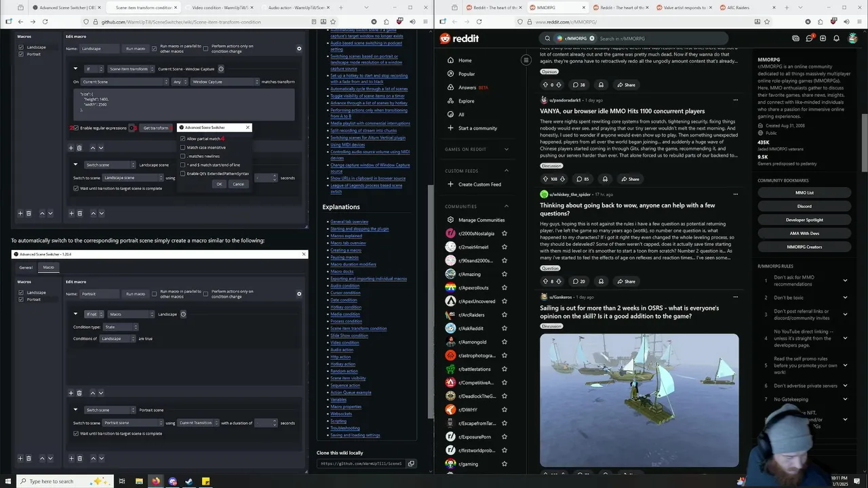Open the Reddit profile avatar menu

[852, 39]
